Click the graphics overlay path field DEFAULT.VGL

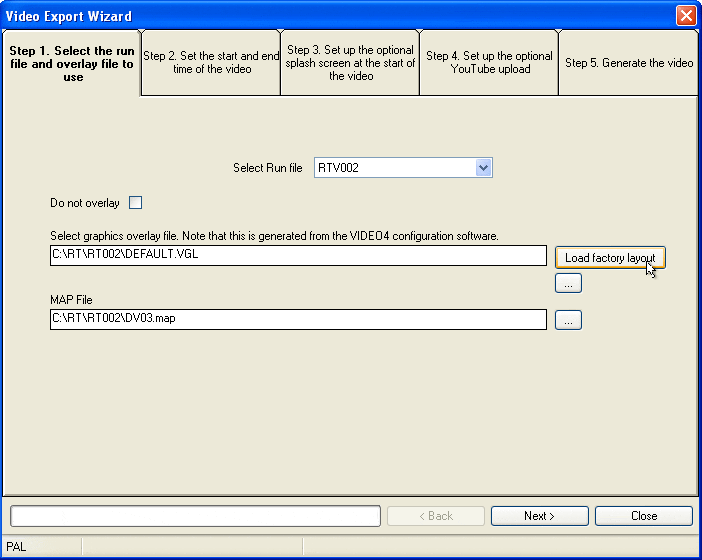298,256
